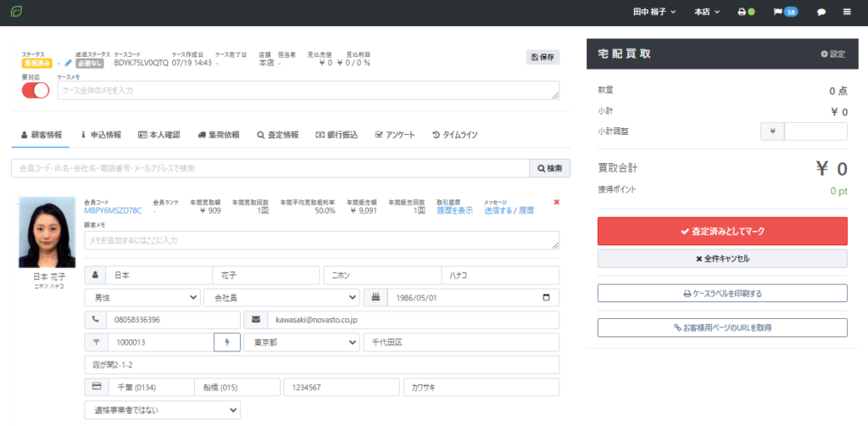Image resolution: width=868 pixels, height=426 pixels.
Task: Click the bank name field 千葉 (0134)
Action: click(x=151, y=387)
